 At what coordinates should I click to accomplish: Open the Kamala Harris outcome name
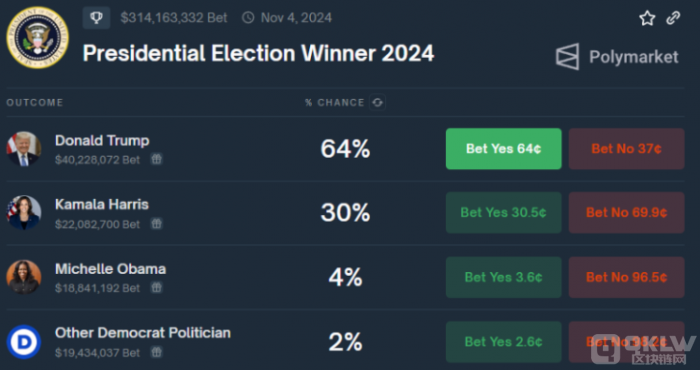102,204
